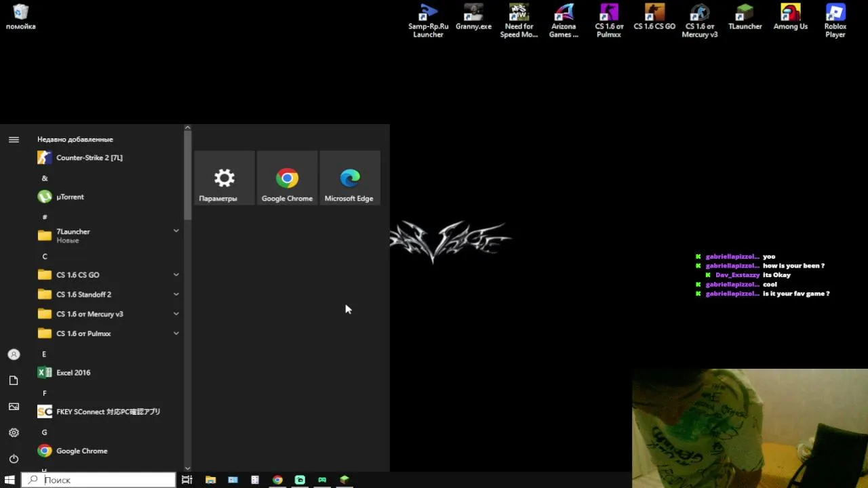Open TLauncher block icon on taskbar

pos(344,480)
